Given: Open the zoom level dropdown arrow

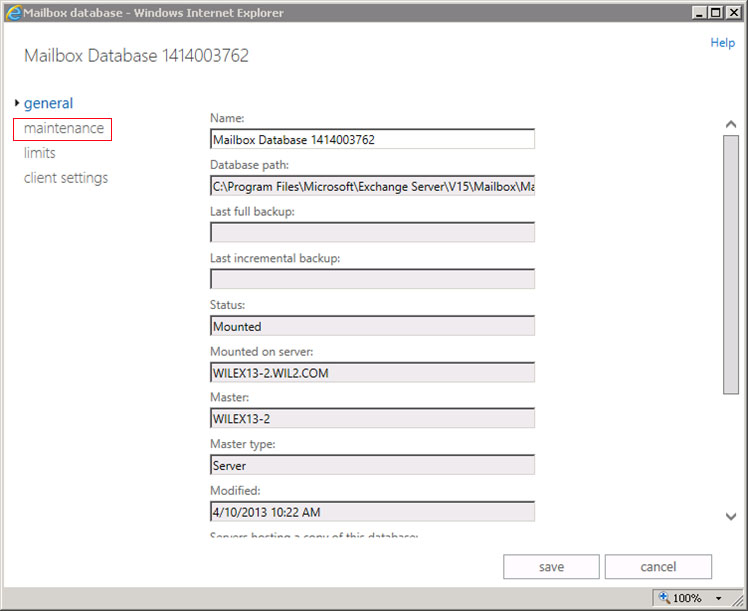Looking at the screenshot, I should (x=718, y=598).
